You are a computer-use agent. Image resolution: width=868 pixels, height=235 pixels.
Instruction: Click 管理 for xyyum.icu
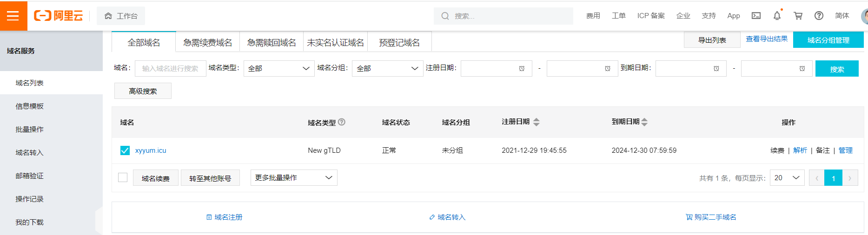[846, 150]
